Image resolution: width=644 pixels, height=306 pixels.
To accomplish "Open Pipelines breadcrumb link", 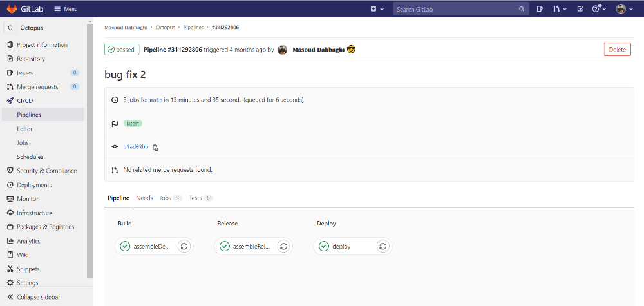I will 193,28.
